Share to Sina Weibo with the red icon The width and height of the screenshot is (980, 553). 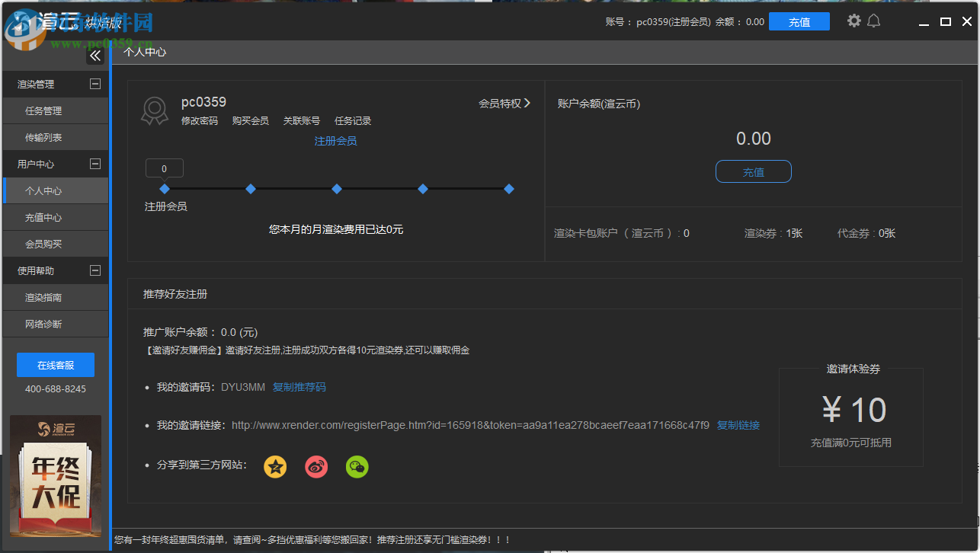click(316, 466)
